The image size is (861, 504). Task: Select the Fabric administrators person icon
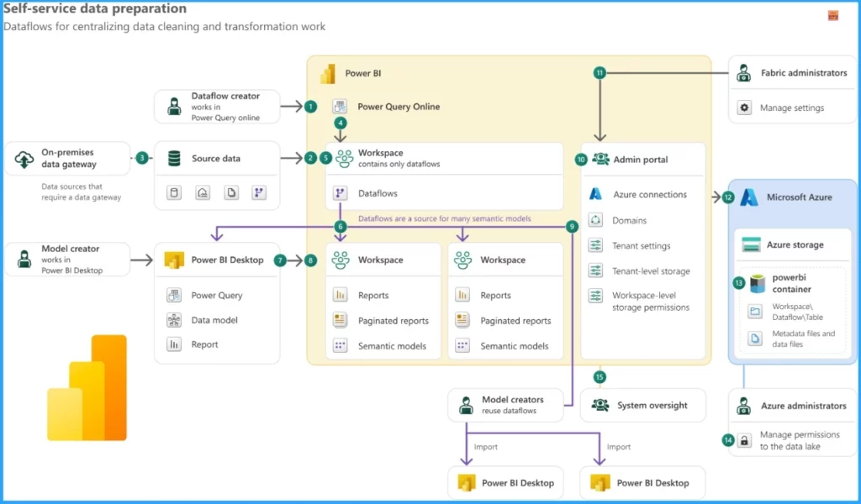[x=744, y=72]
